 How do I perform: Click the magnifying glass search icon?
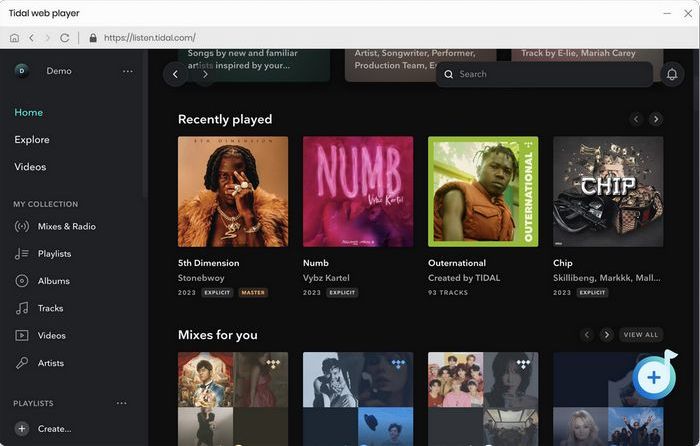448,74
